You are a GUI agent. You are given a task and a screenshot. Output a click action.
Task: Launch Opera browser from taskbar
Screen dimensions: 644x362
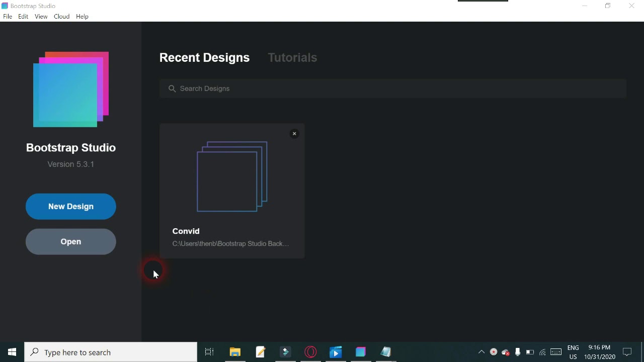[x=310, y=352]
